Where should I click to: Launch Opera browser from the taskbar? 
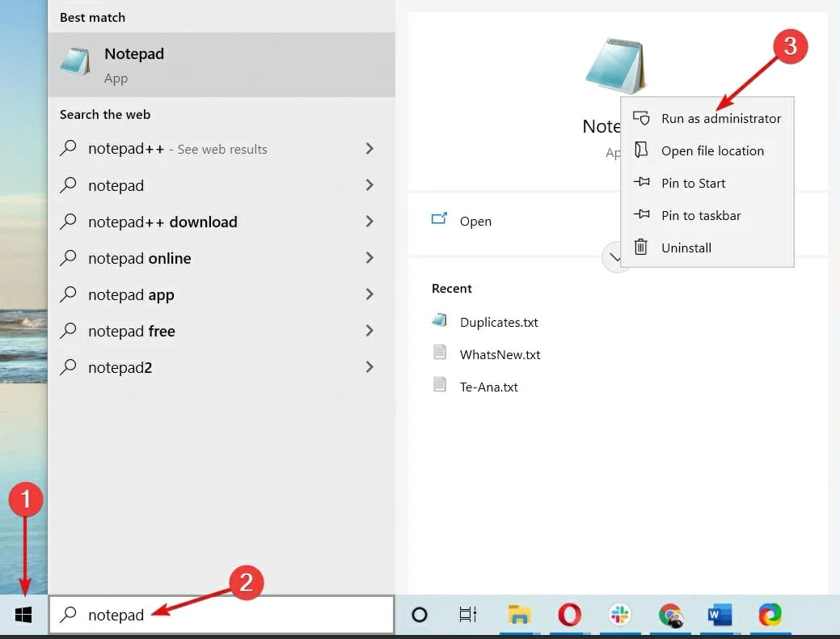click(x=569, y=615)
